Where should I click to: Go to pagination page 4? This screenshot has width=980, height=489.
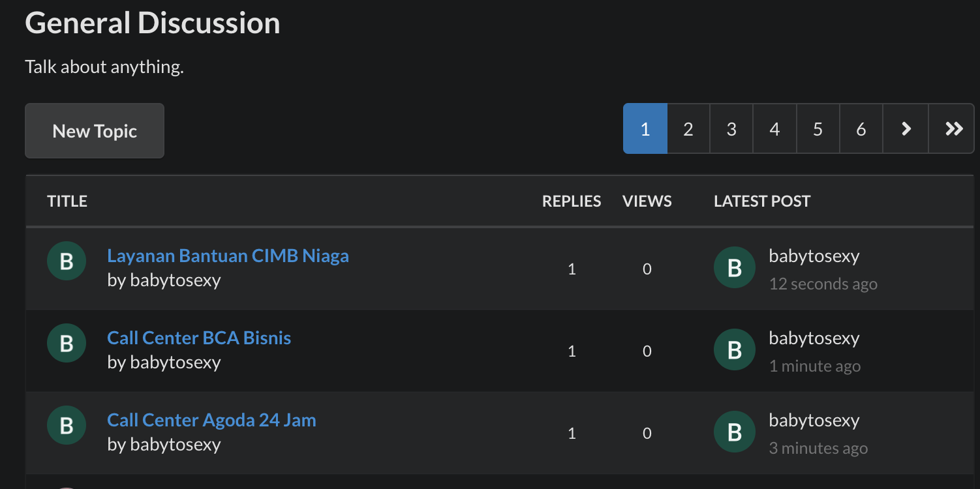[774, 128]
